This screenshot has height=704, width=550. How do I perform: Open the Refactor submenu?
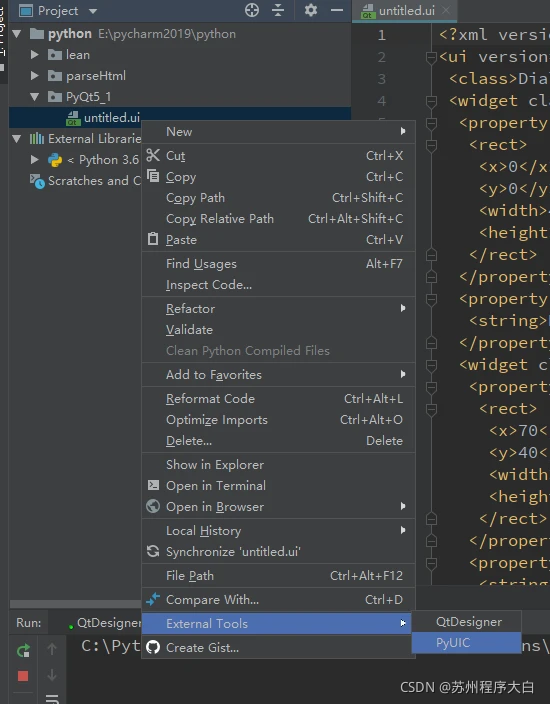[278, 308]
